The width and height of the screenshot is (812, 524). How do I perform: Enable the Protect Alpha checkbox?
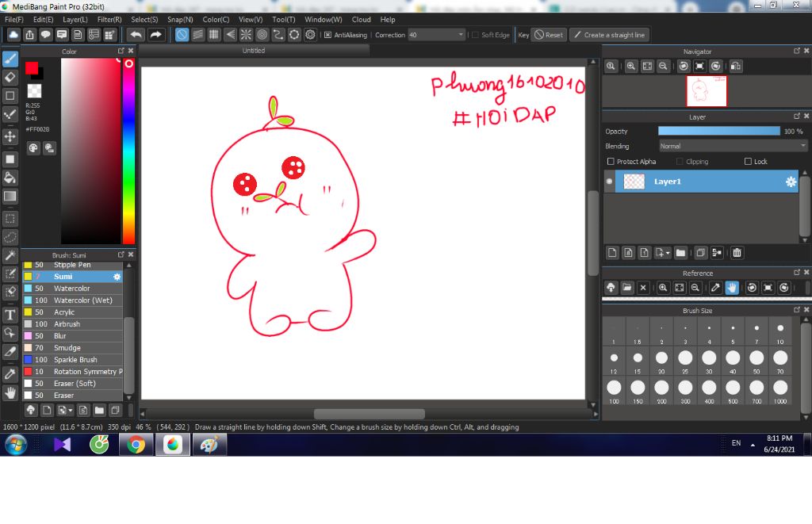pos(611,162)
